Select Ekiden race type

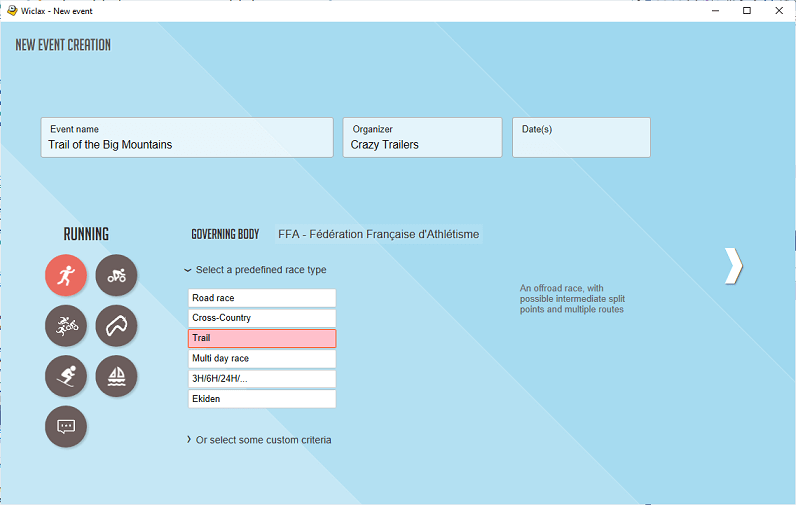[x=262, y=399]
